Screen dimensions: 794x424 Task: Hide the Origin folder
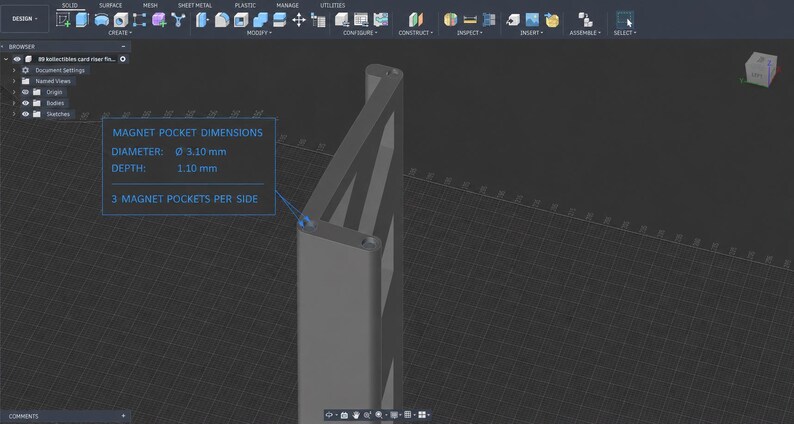pyautogui.click(x=25, y=92)
